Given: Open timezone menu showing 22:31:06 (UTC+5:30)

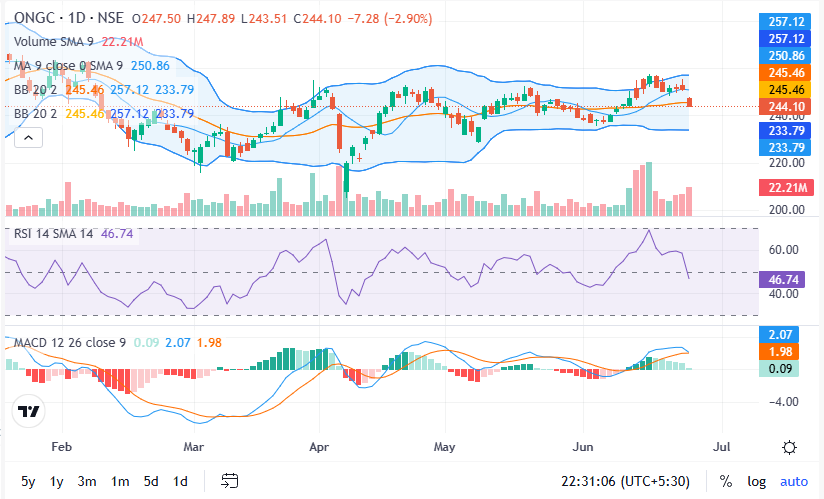Looking at the screenshot, I should (625, 481).
